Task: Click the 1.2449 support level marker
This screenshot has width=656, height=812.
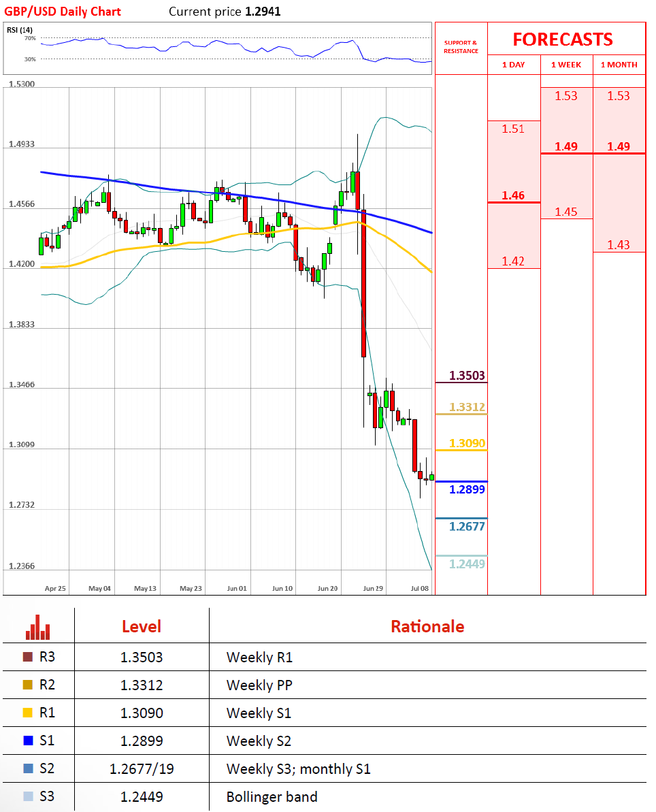Action: pyautogui.click(x=467, y=564)
